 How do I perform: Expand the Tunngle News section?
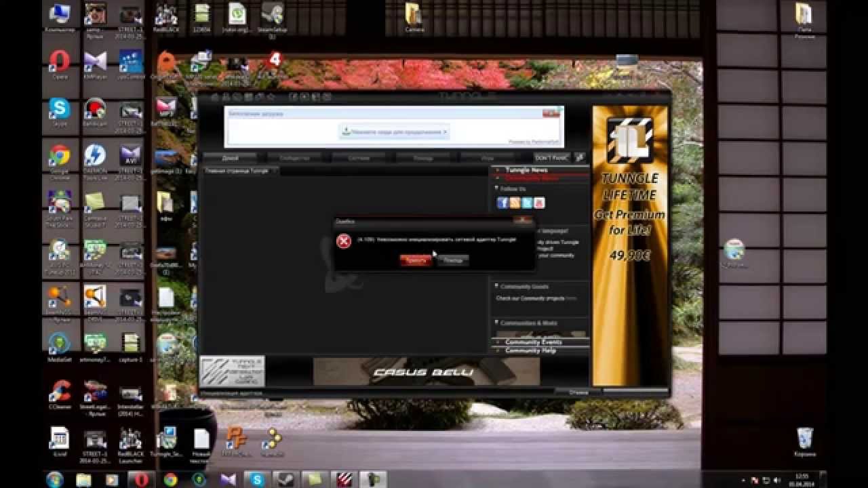pyautogui.click(x=526, y=169)
